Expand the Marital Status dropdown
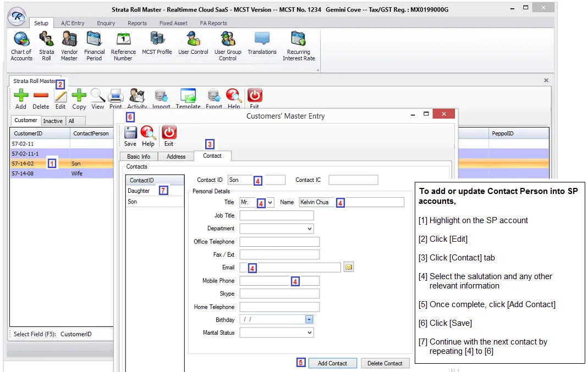588x372 pixels. [309, 332]
